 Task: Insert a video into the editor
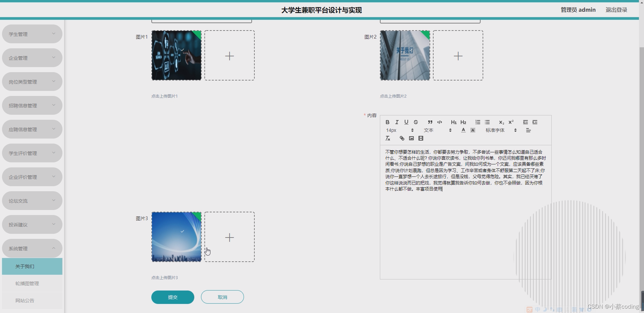pos(420,138)
